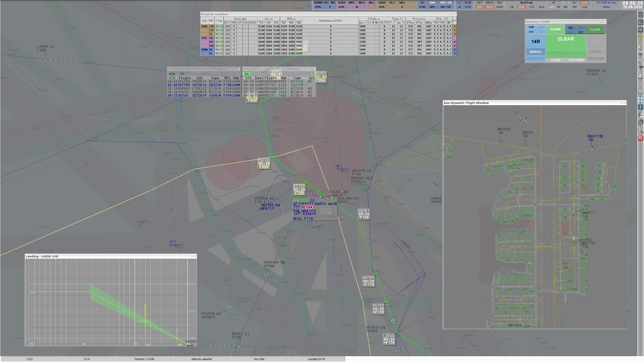The height and width of the screenshot is (362, 644).
Task: Open the radar target icon at sidebar top
Action: (x=640, y=15)
